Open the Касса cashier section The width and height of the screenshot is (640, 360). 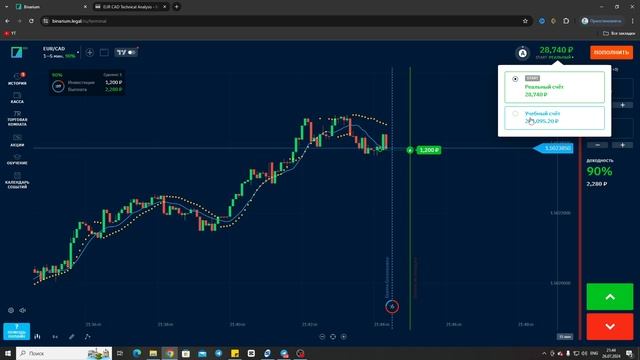(17, 98)
